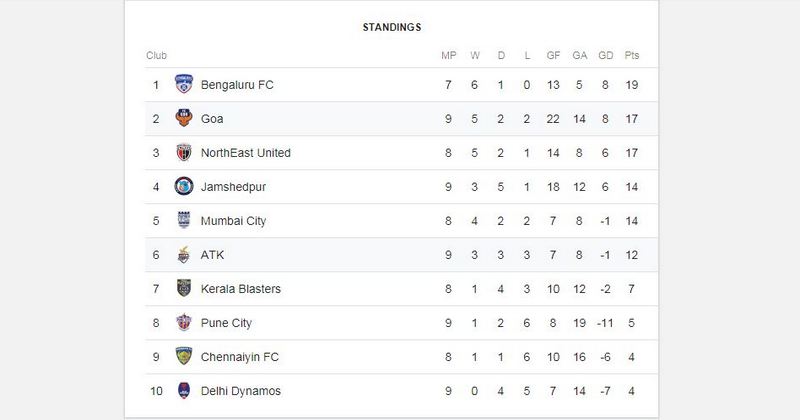Open the Pune City club badge
The width and height of the screenshot is (800, 420).
click(184, 323)
